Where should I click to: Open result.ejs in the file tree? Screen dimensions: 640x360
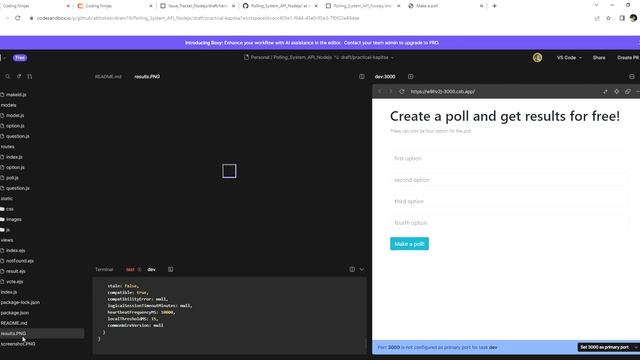tap(16, 271)
